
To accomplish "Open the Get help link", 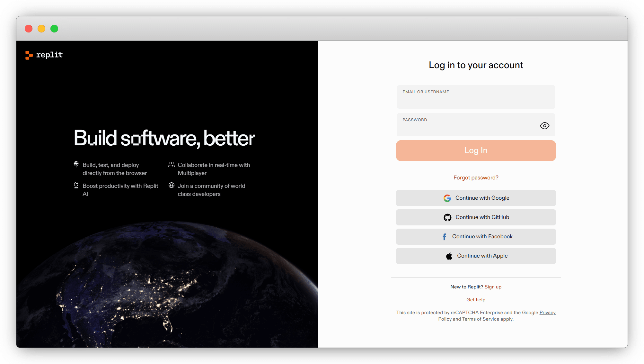I will click(x=476, y=300).
